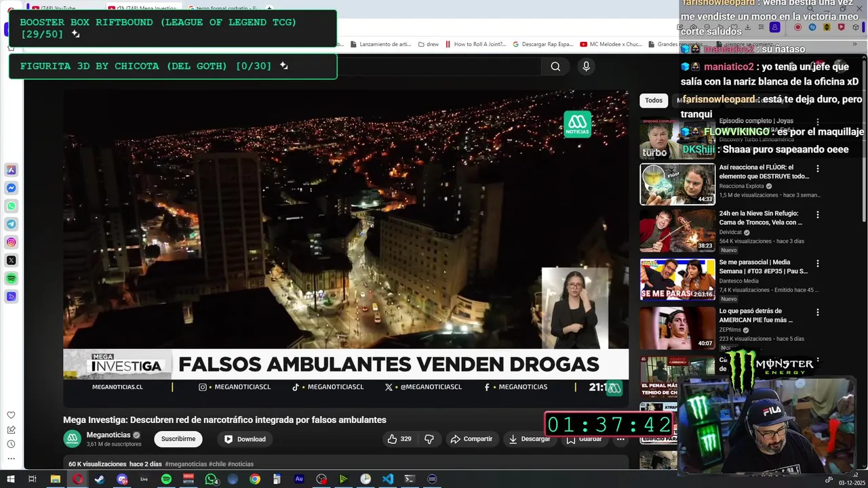
Task: Open the heart bookmarks icon in sidebar
Action: 11,415
